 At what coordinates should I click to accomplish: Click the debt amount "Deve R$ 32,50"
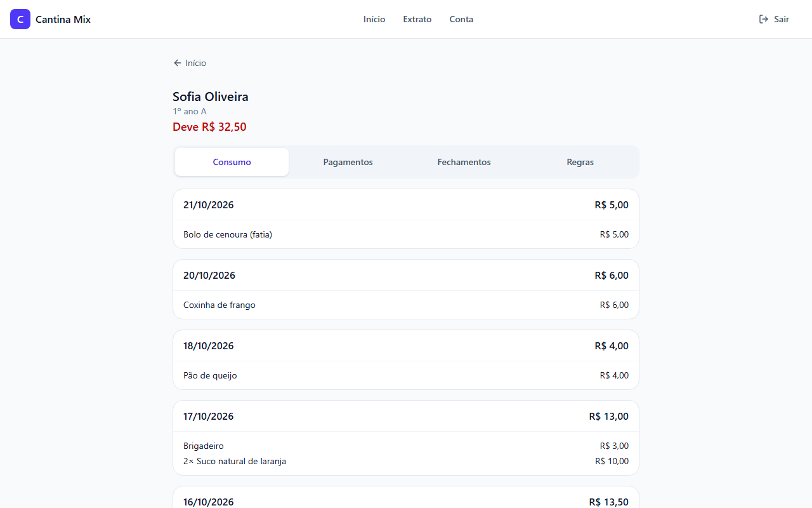point(209,127)
